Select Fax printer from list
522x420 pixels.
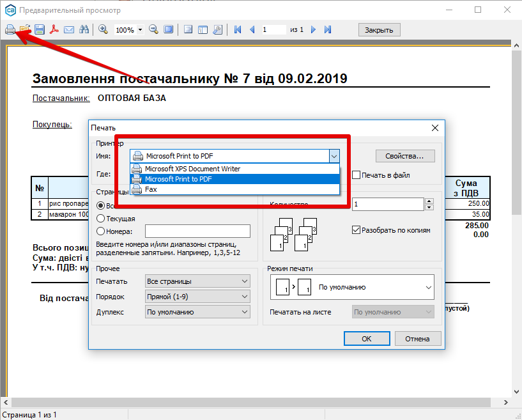coord(234,189)
